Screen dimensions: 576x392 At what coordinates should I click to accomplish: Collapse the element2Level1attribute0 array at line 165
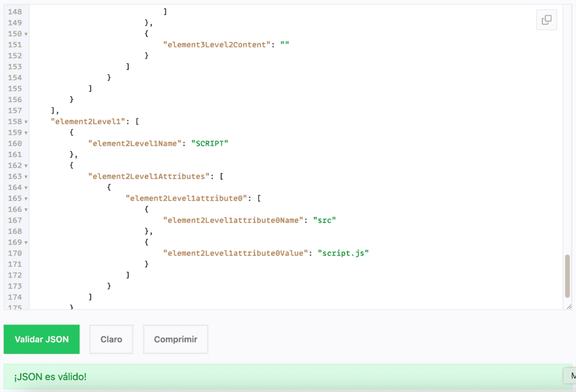click(x=26, y=199)
